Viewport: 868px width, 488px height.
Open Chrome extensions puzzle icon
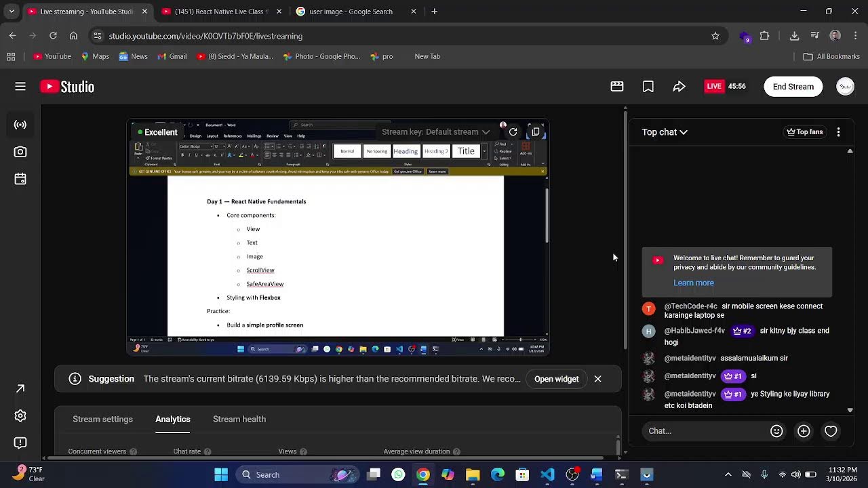coord(764,36)
